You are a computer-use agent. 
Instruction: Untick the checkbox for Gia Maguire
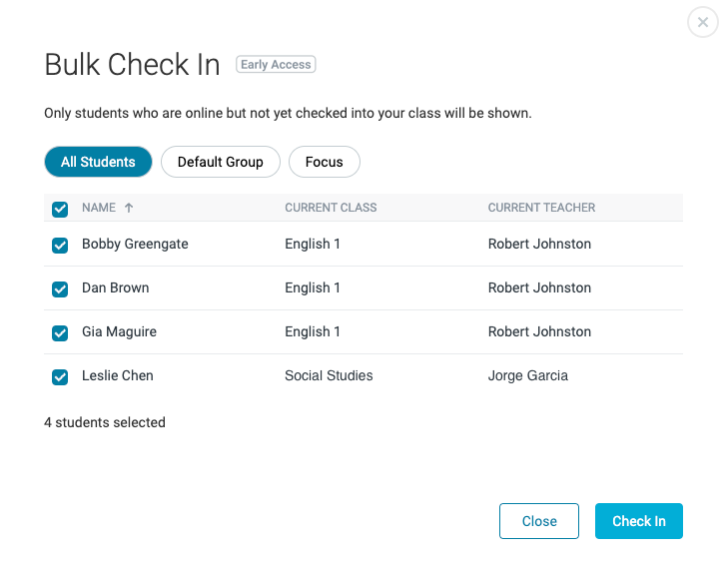coord(60,332)
